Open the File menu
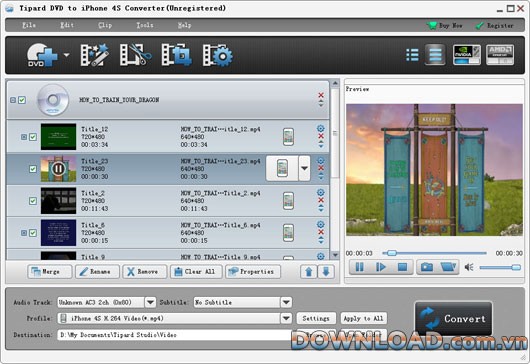The image size is (530, 364). click(x=29, y=25)
